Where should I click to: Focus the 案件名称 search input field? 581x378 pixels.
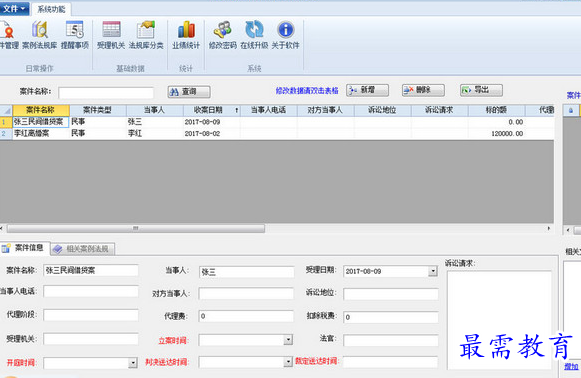(x=106, y=93)
